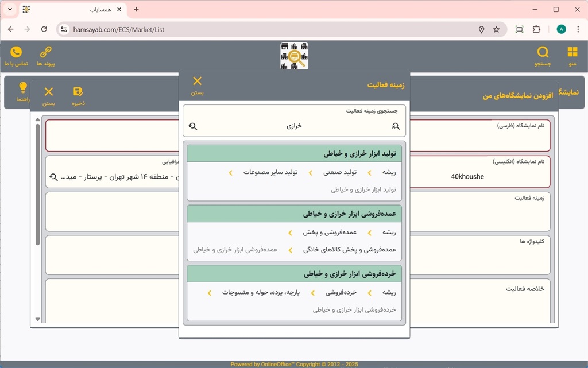Click the تماس با ما phone icon
The width and height of the screenshot is (588, 368).
tap(16, 56)
